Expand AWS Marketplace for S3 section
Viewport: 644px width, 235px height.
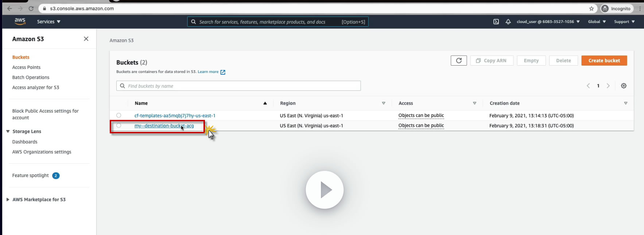pyautogui.click(x=8, y=199)
